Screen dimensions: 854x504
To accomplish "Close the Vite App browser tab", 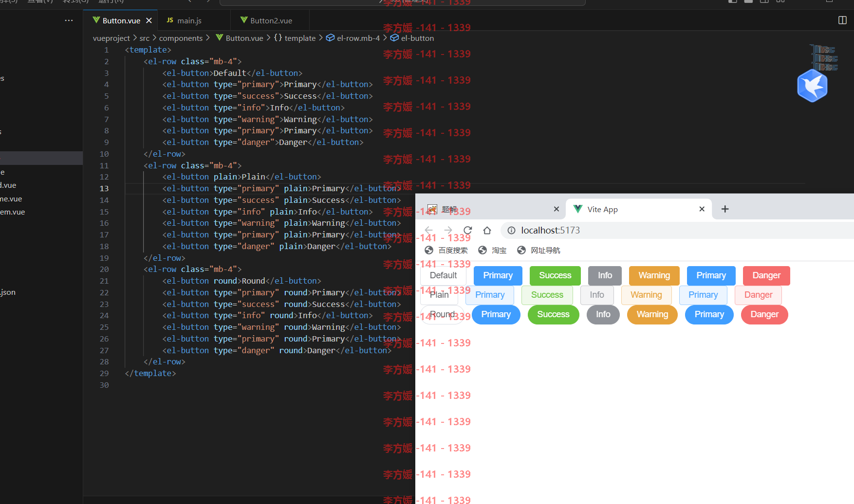I will pyautogui.click(x=702, y=209).
